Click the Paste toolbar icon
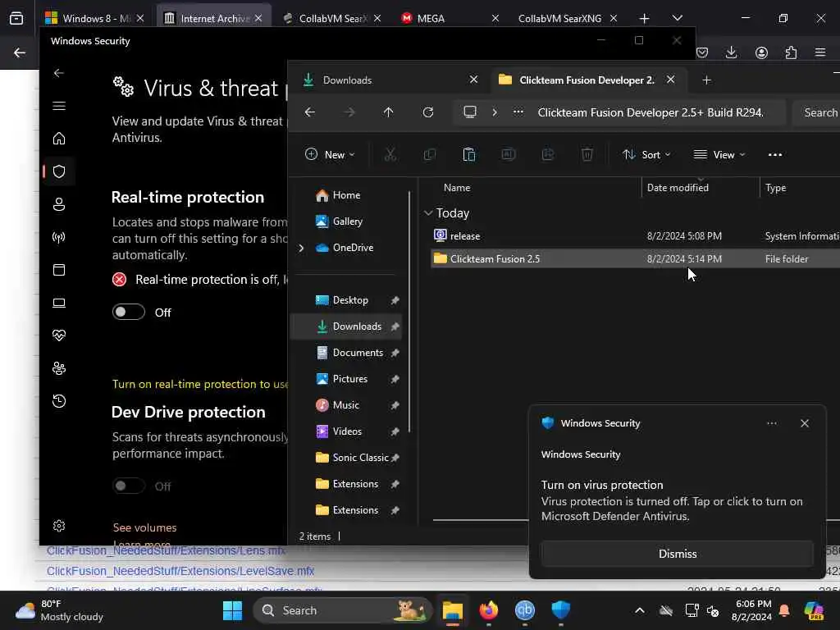 point(468,155)
